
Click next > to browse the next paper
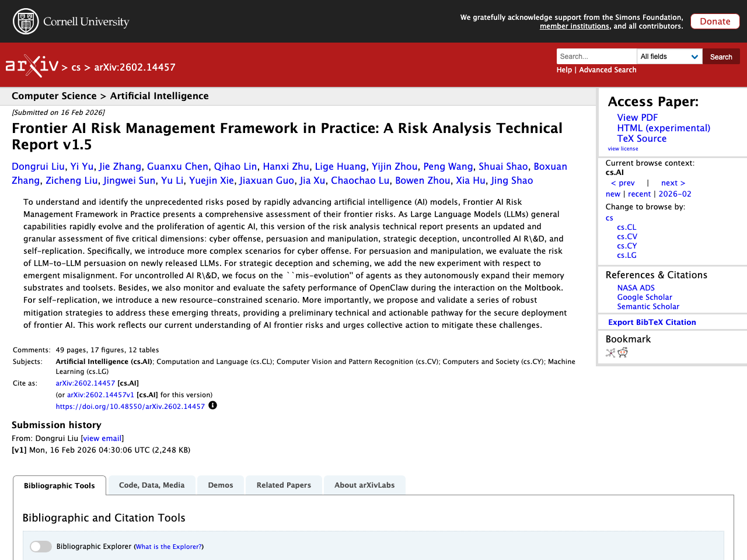pos(673,183)
